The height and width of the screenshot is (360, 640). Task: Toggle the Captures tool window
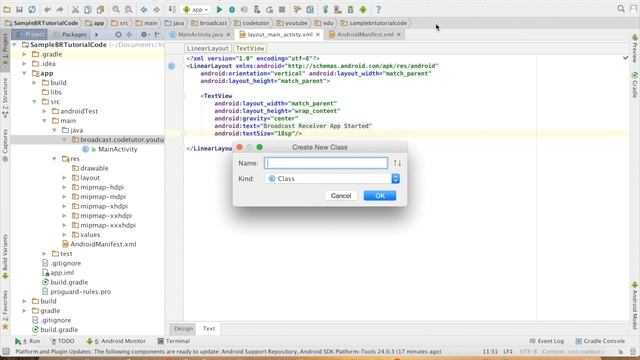coord(5,146)
